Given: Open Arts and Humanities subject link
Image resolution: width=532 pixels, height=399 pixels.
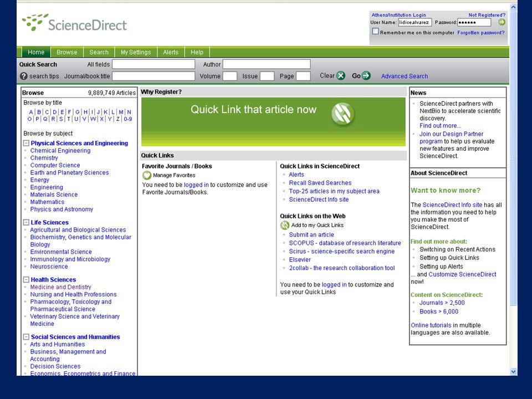Looking at the screenshot, I should [x=57, y=344].
